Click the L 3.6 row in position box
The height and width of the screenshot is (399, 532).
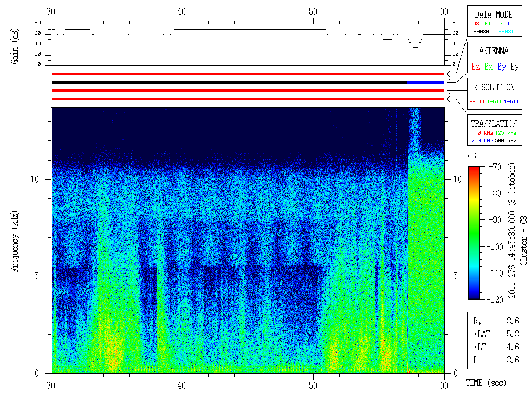496,360
